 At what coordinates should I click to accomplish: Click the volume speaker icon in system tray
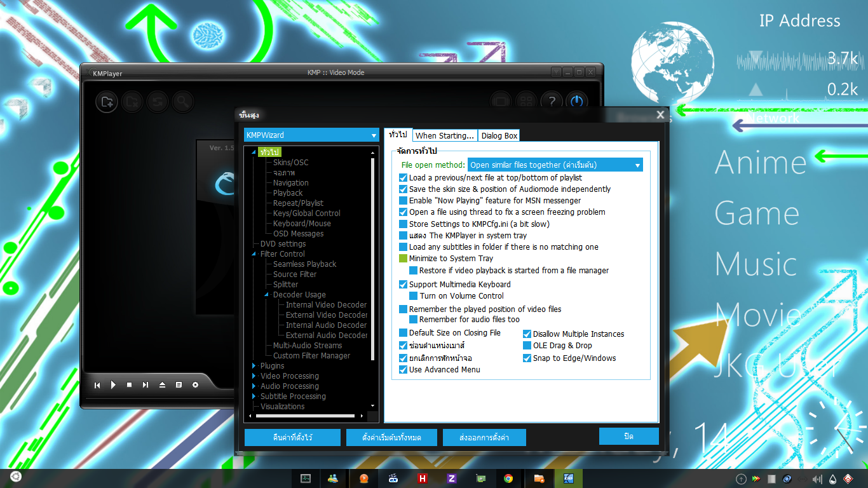coord(817,478)
